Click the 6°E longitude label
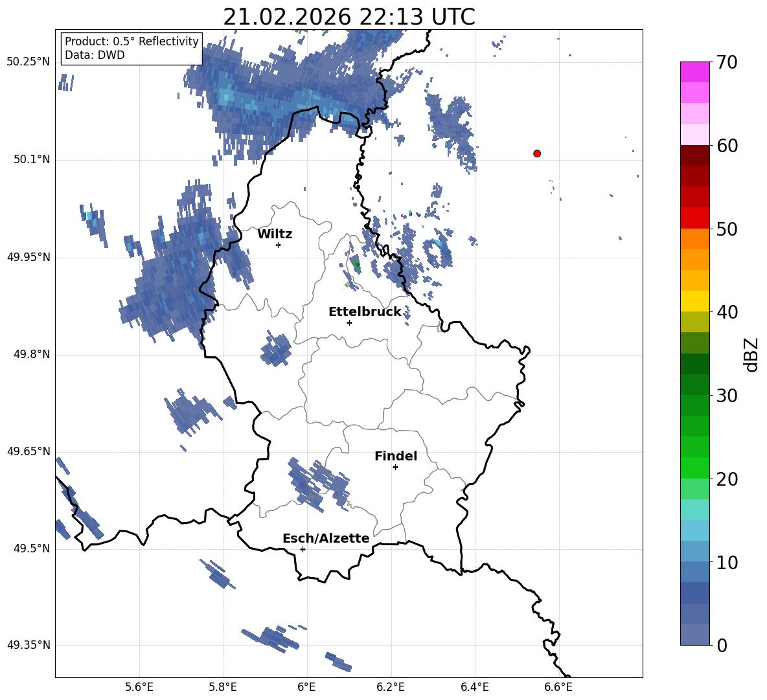Screen dimensions: 767x700 [x=306, y=687]
